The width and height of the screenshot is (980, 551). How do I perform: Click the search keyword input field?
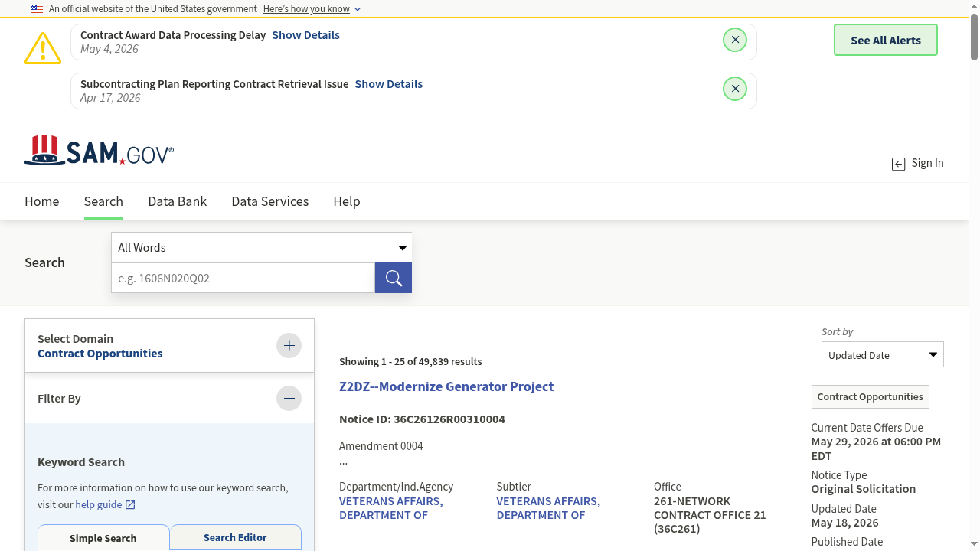click(243, 278)
